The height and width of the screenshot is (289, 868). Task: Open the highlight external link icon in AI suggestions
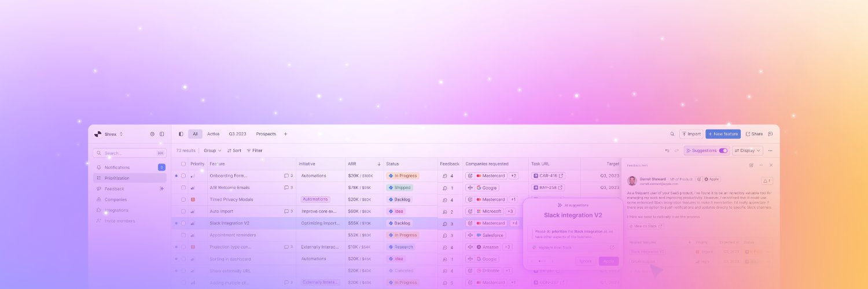[x=612, y=247]
